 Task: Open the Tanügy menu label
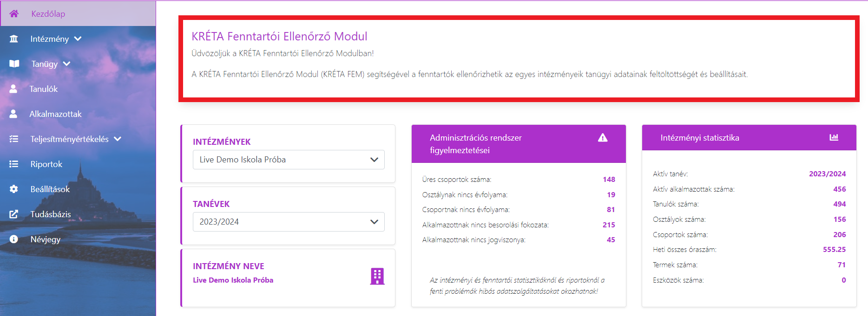click(x=45, y=64)
